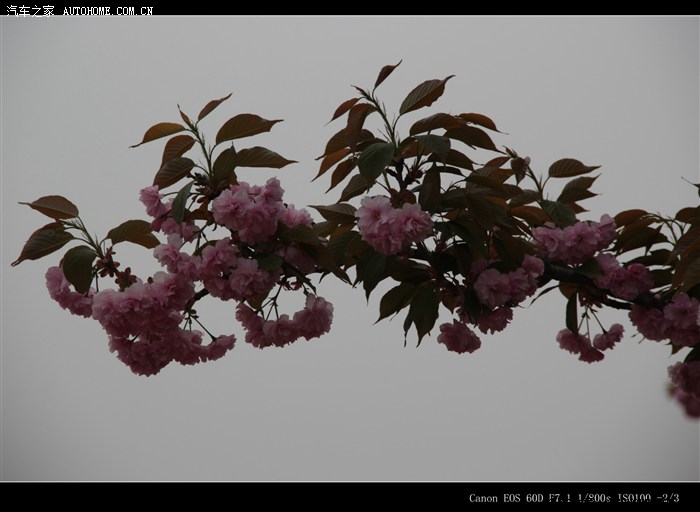Click the empty gray sky in the top-left corner
This screenshot has width=700, height=512.
[x=60, y=60]
